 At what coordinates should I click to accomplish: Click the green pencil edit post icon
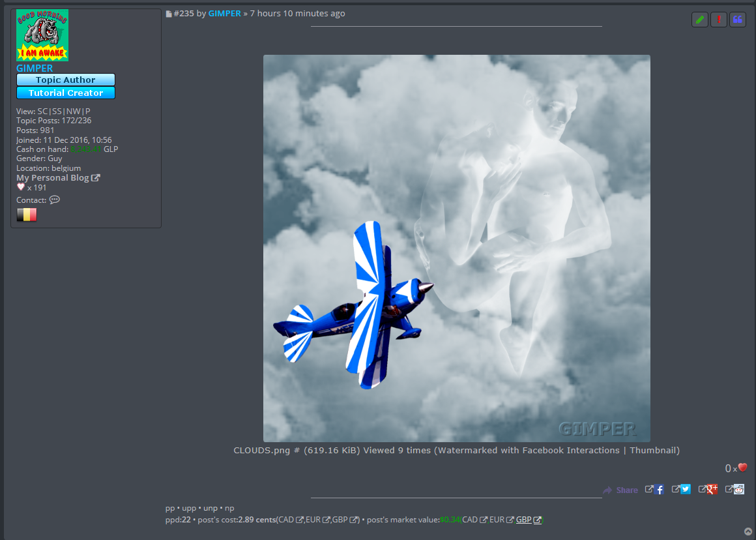(x=699, y=20)
